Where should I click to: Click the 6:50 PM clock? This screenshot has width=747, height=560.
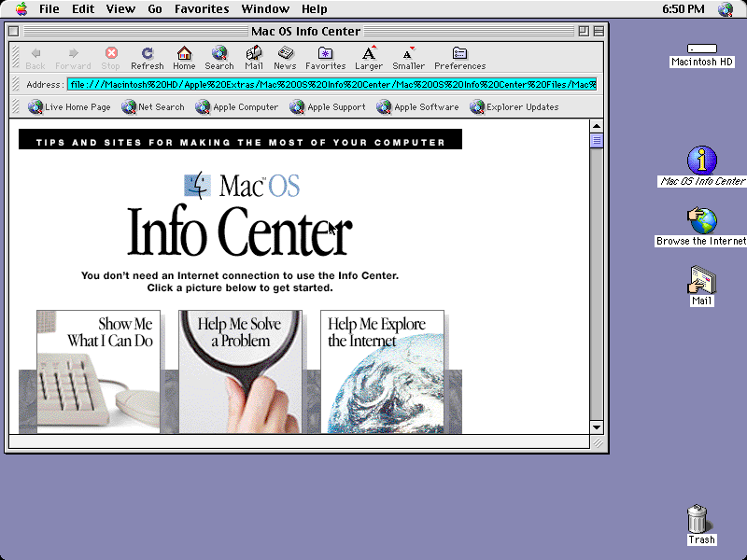[x=684, y=9]
